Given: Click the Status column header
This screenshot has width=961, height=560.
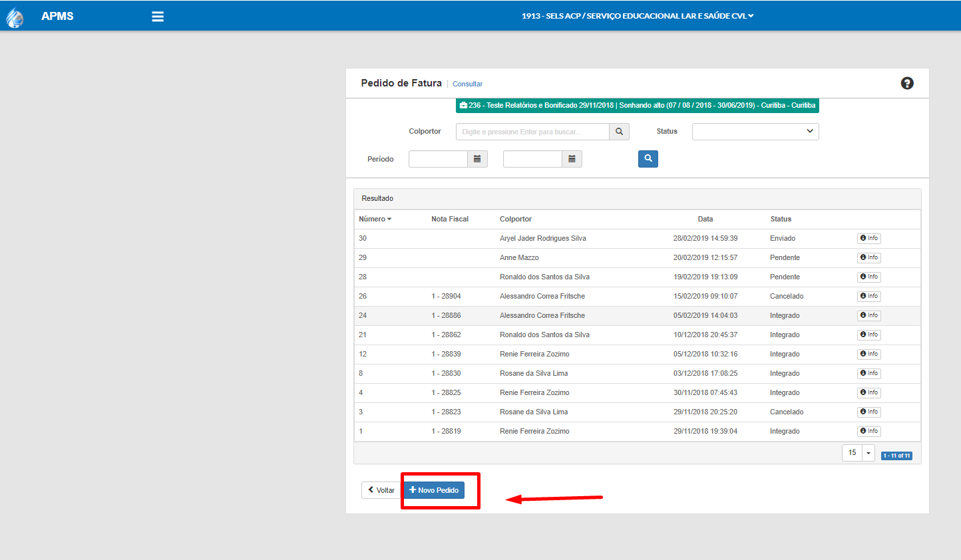Looking at the screenshot, I should (781, 219).
